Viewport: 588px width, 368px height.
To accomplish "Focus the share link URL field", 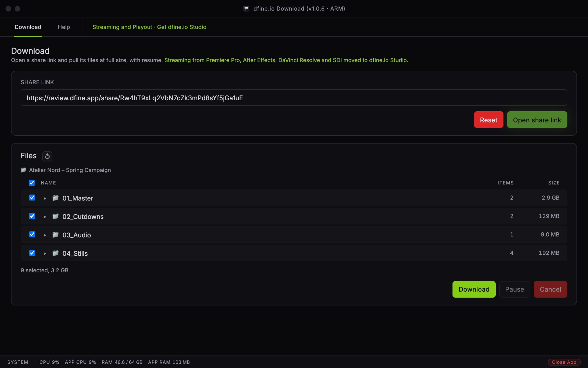I will (x=294, y=98).
